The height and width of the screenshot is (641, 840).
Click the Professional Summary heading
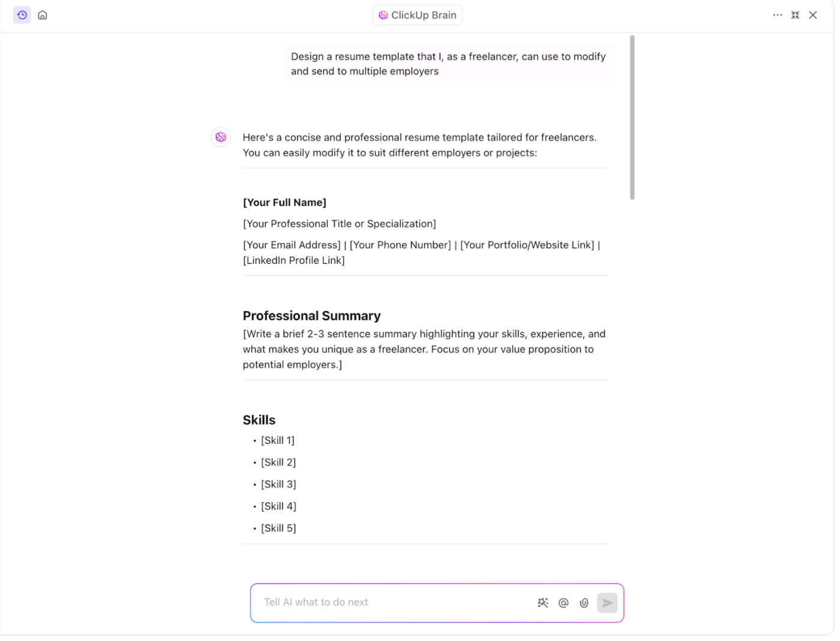pyautogui.click(x=311, y=316)
